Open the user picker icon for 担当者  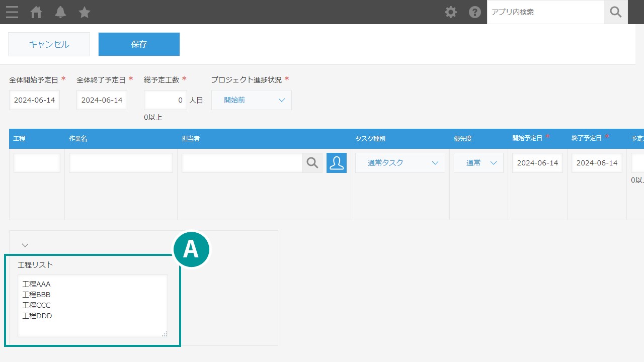(x=337, y=163)
